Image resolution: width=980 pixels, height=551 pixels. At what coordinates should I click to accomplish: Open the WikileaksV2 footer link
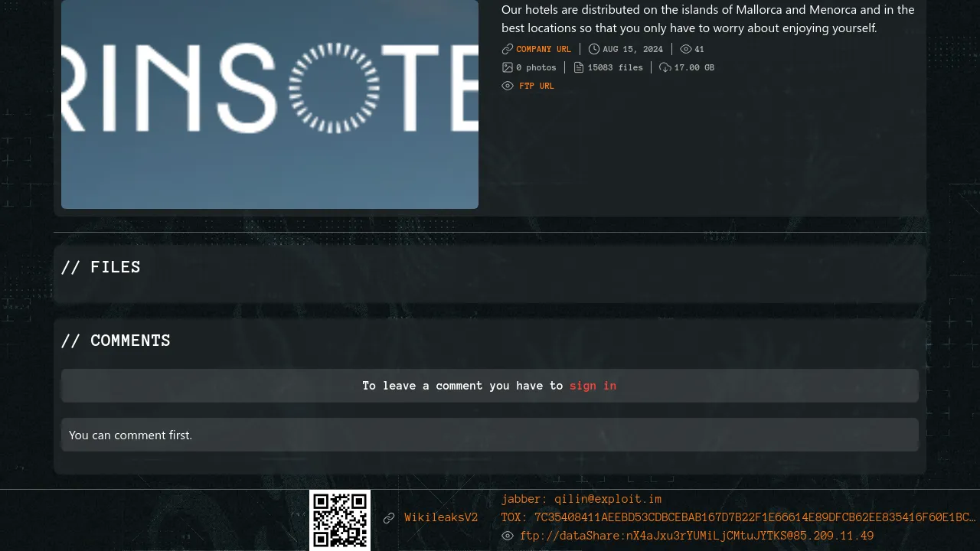441,517
